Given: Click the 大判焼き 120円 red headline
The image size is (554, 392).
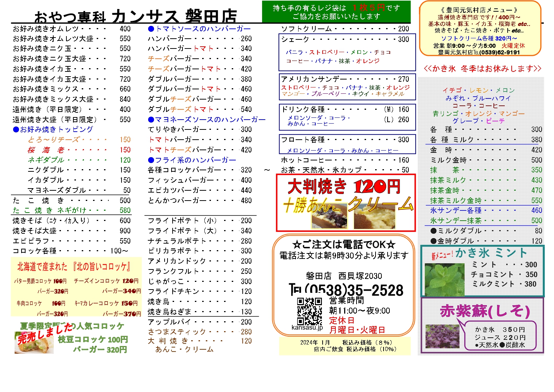Looking at the screenshot, I should point(344,187).
